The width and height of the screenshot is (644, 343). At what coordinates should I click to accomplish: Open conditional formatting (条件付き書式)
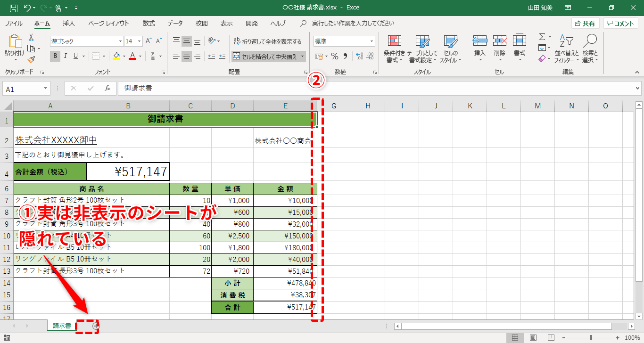point(394,49)
